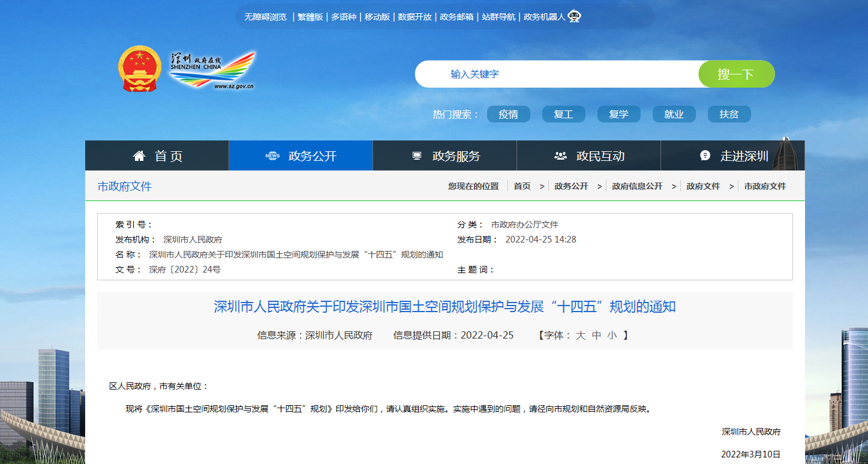
Task: Open the 走进深圳 navigation tab
Action: point(744,156)
